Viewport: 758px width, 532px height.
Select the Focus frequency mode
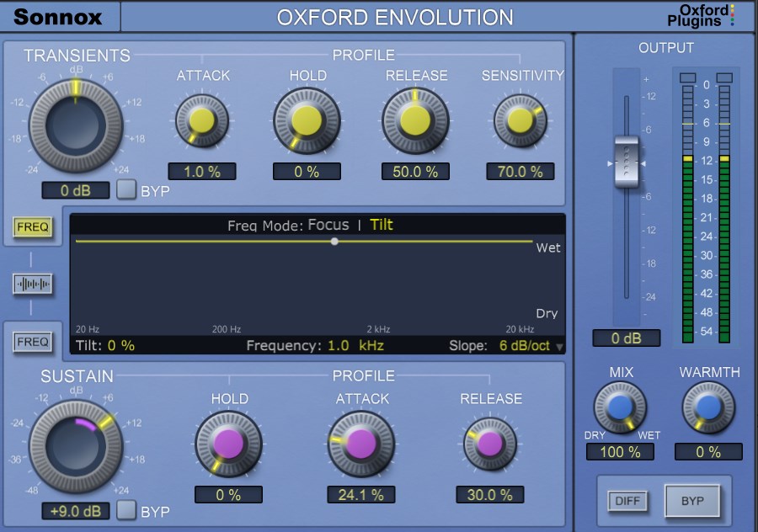(x=328, y=225)
